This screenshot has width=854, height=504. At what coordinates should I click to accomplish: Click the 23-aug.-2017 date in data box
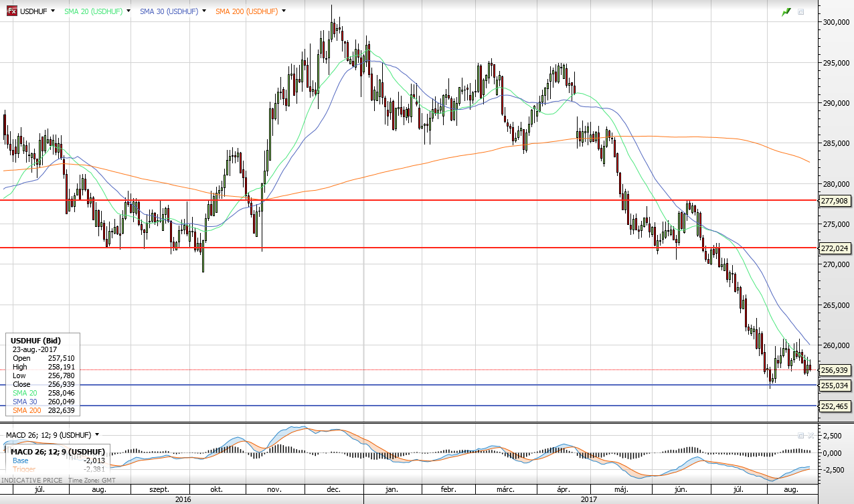[35, 349]
